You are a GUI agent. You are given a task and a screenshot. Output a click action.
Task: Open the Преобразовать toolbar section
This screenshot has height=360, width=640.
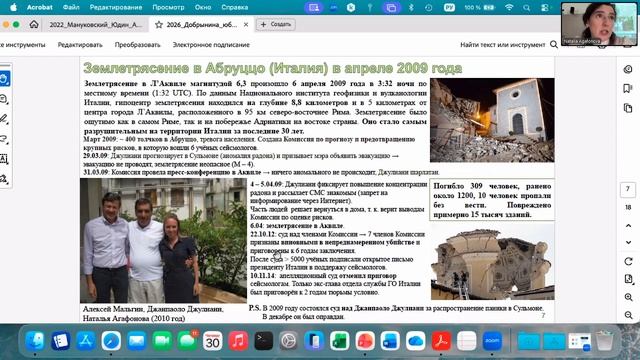[137, 45]
